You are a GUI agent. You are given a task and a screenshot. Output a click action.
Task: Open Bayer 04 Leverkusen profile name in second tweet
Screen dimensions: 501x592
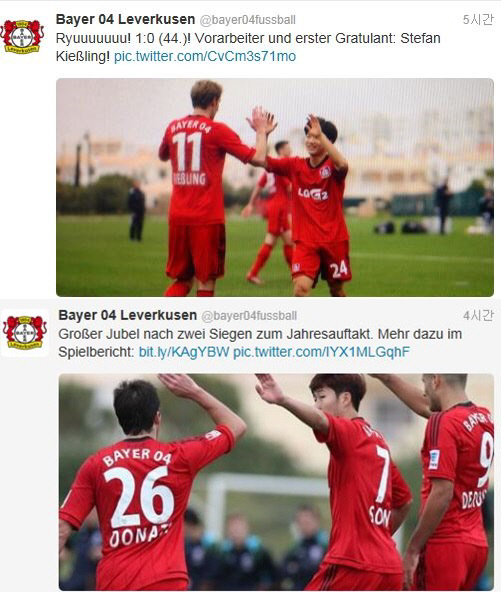tap(128, 315)
